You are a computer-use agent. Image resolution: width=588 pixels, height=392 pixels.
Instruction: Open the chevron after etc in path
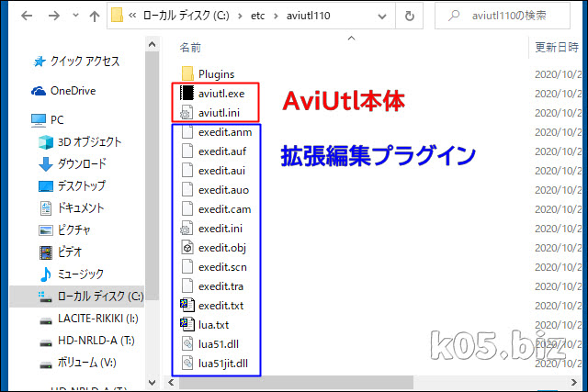point(276,16)
